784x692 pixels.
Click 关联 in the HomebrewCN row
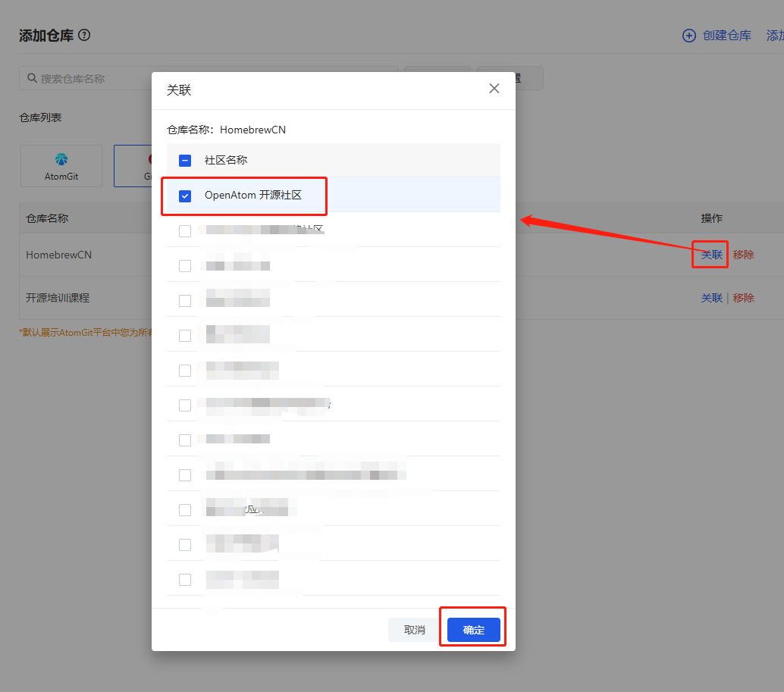coord(711,255)
